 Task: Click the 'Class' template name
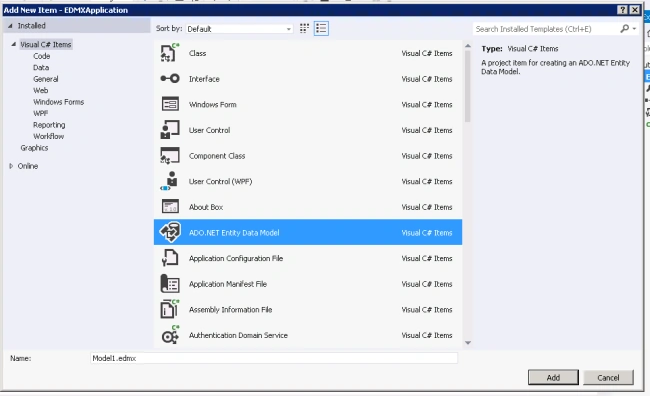pyautogui.click(x=197, y=53)
